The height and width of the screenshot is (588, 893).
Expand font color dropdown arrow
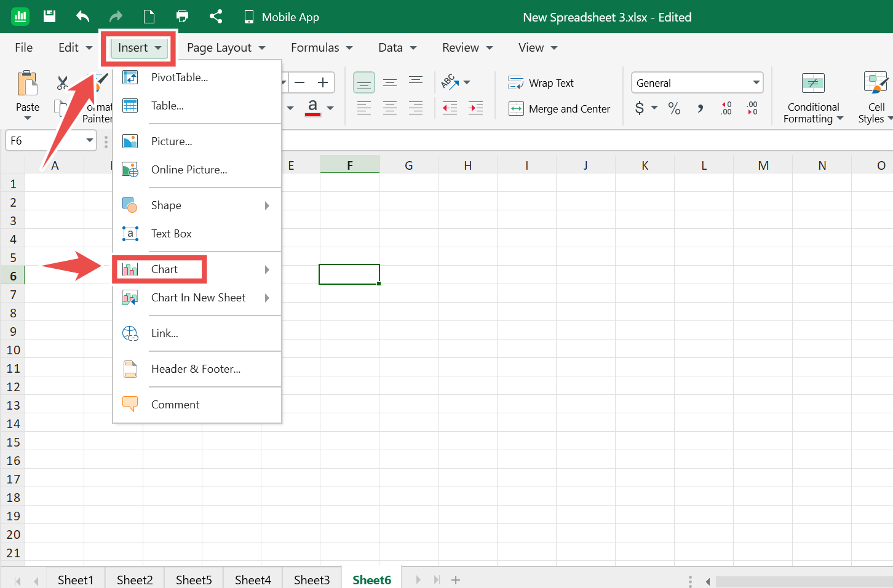click(x=330, y=108)
